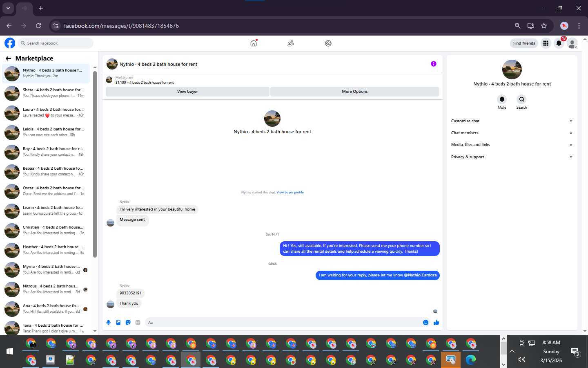Send a thumbs-up like
Image resolution: width=588 pixels, height=368 pixels.
(436, 322)
